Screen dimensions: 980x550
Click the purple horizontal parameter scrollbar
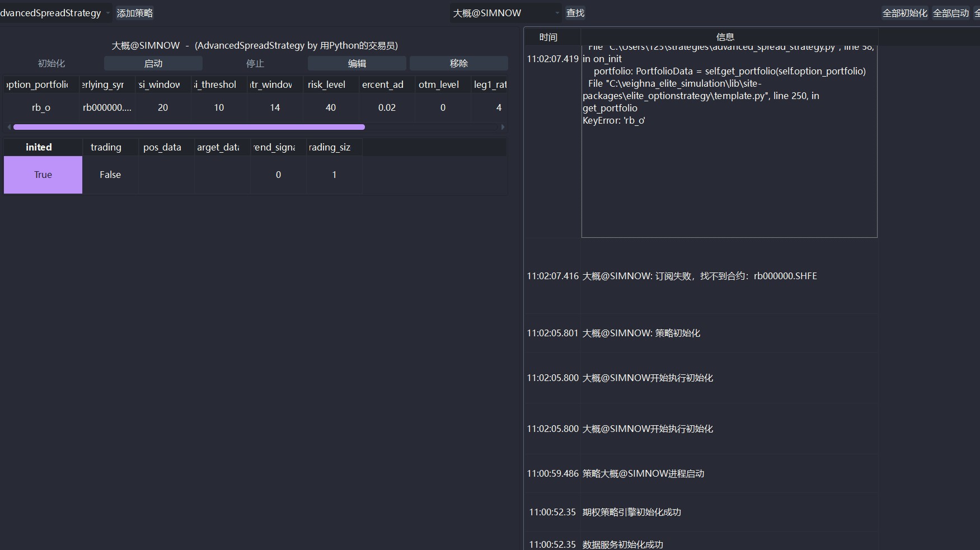coord(189,127)
